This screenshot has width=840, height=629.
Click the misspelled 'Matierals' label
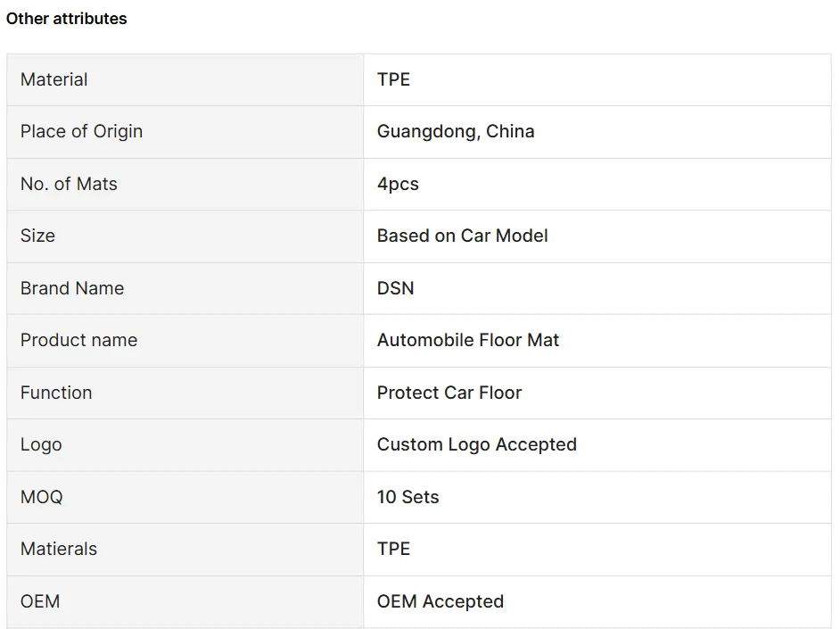click(x=59, y=549)
